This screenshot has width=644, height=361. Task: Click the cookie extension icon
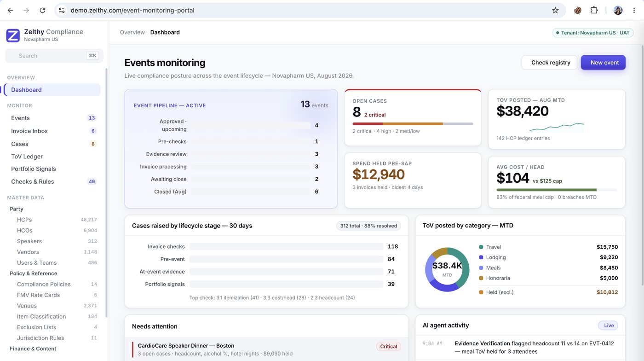[578, 10]
